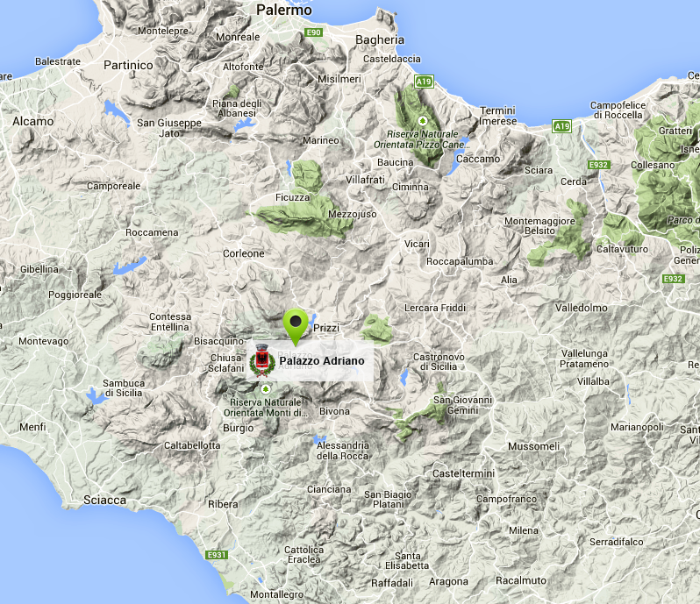Screen dimensions: 700x604
Task: Click the Collesano label
Action: (x=653, y=165)
